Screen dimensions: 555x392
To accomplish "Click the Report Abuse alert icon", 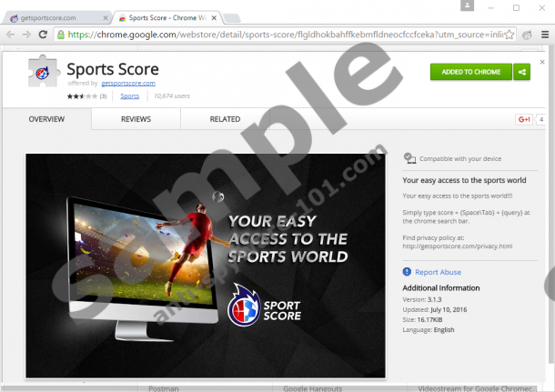I will point(407,272).
